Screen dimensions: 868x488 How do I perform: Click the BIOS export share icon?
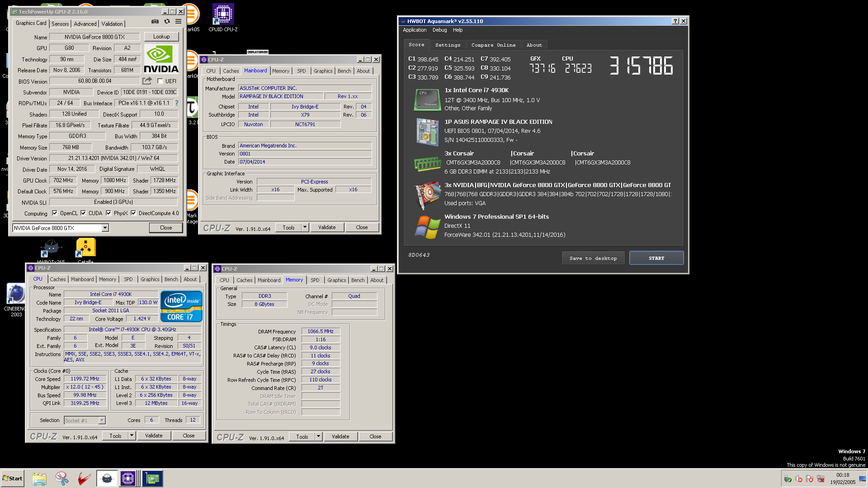tap(147, 81)
